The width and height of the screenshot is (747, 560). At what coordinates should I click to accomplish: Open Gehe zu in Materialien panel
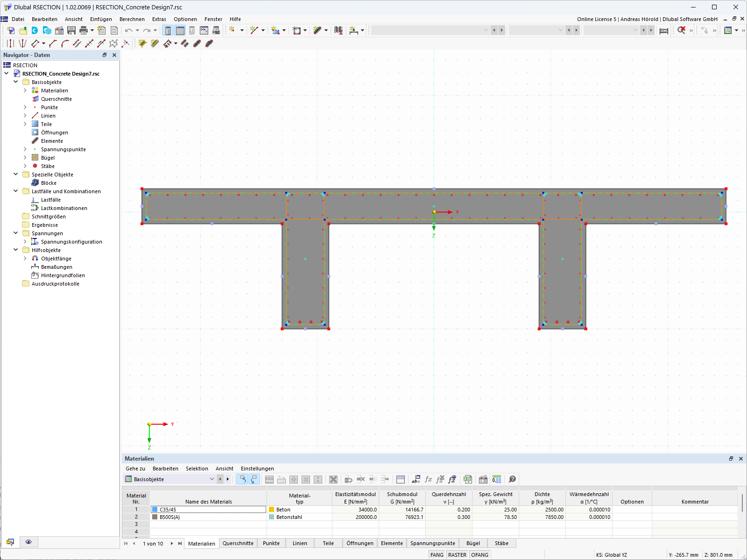(x=134, y=469)
